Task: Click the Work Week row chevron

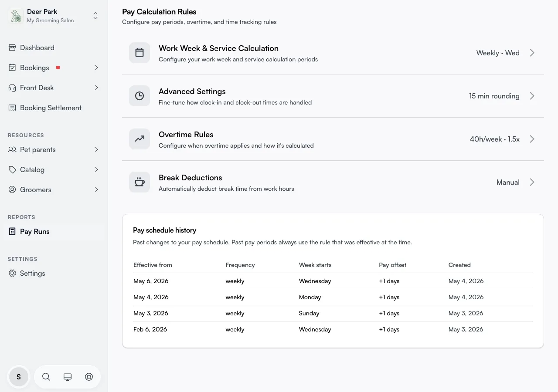Action: pyautogui.click(x=532, y=53)
